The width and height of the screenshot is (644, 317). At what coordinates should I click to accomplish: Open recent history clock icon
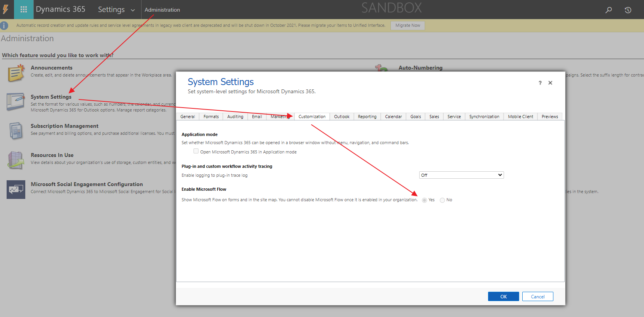point(628,10)
